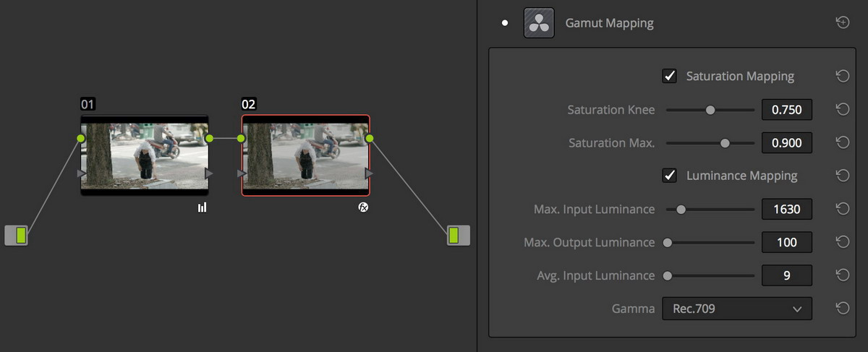Click the Max. Input Luminance field 1630
The height and width of the screenshot is (352, 868).
787,210
